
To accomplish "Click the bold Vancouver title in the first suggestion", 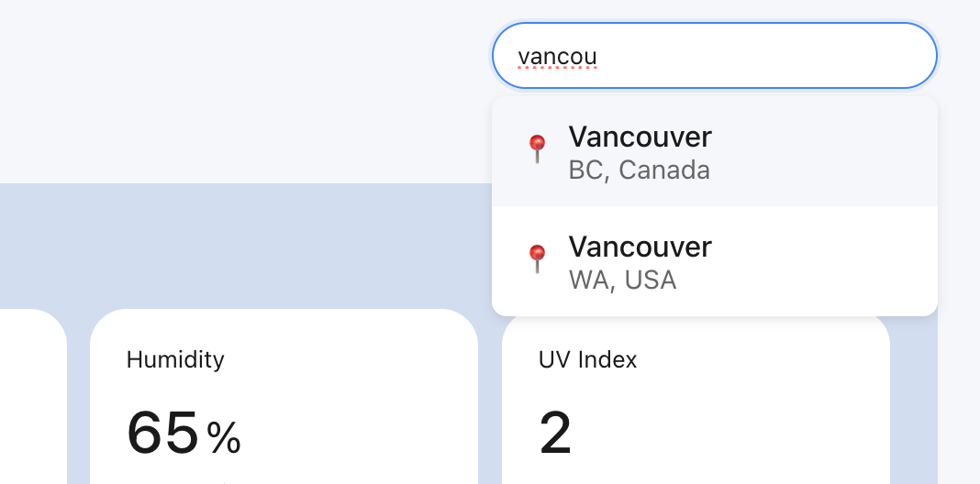I will click(x=640, y=137).
